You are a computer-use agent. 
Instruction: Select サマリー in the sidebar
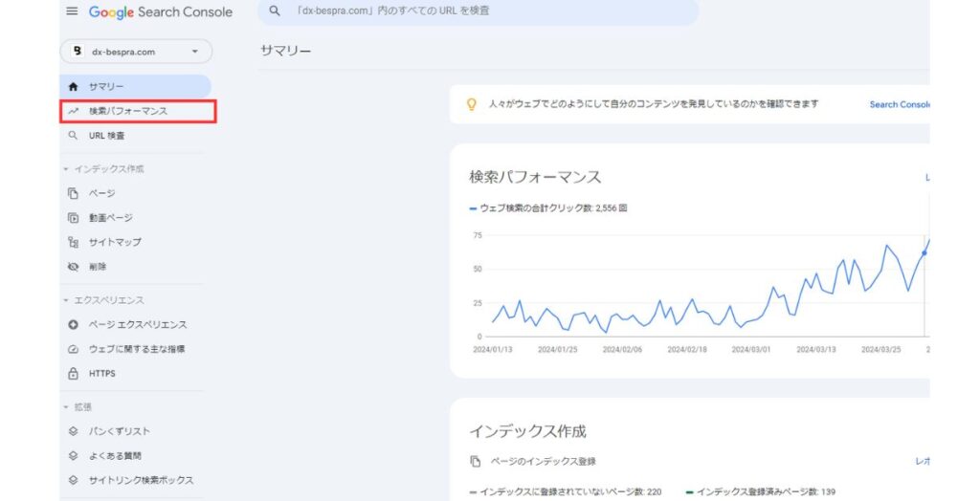tap(135, 86)
